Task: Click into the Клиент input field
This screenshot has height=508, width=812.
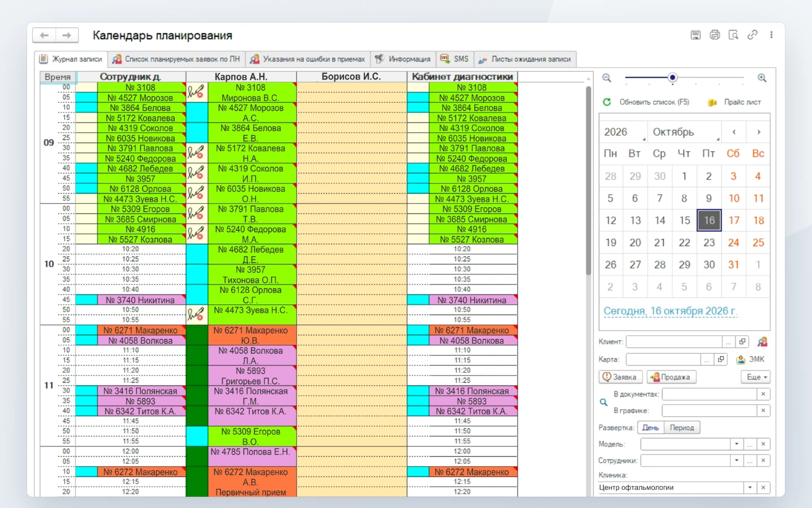Action: pos(674,341)
